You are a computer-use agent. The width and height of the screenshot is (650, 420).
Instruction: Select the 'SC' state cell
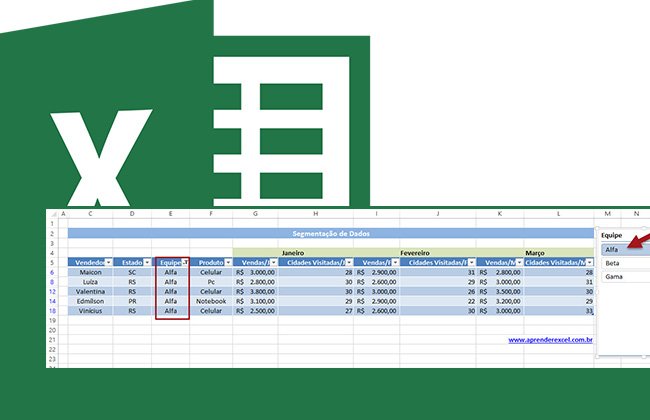[132, 272]
